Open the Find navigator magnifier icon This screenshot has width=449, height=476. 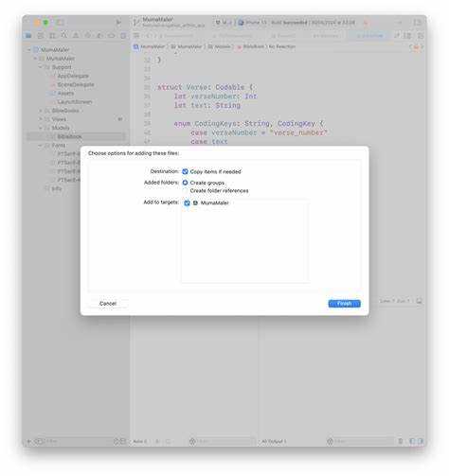[x=64, y=36]
